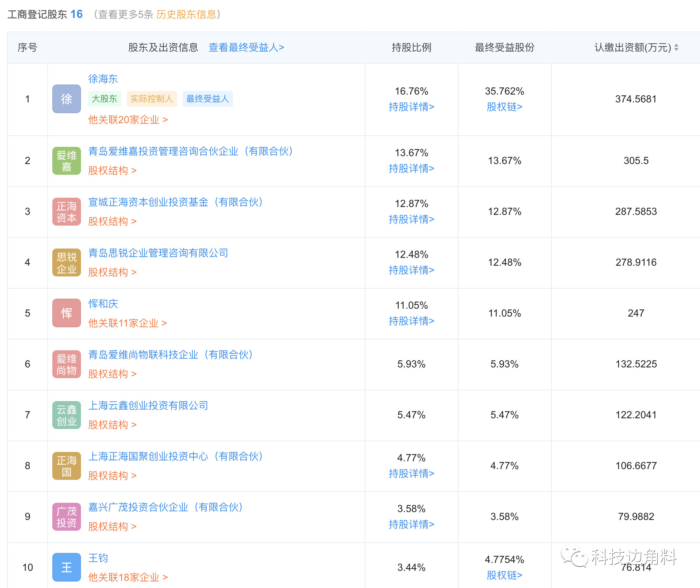Open 历史股东信息 link in header
The height and width of the screenshot is (588, 700).
pyautogui.click(x=186, y=14)
